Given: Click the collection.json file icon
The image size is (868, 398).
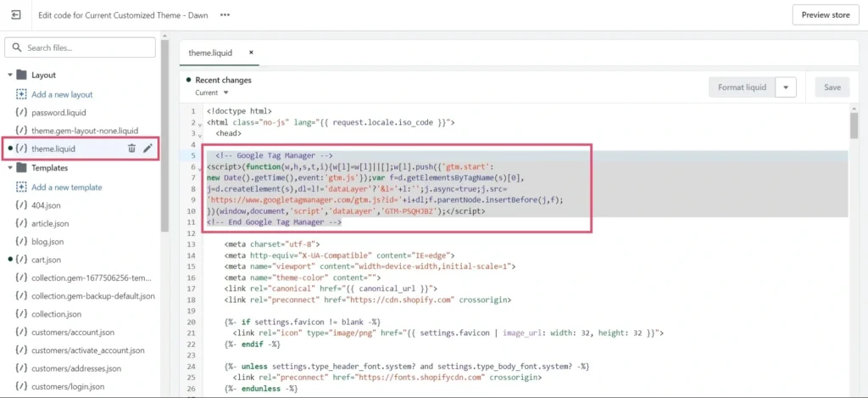Looking at the screenshot, I should point(21,314).
